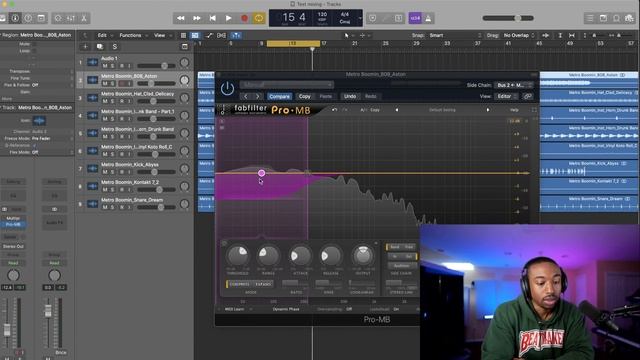
Task: Toggle Pro-MB full screen icon
Action: coord(534,110)
